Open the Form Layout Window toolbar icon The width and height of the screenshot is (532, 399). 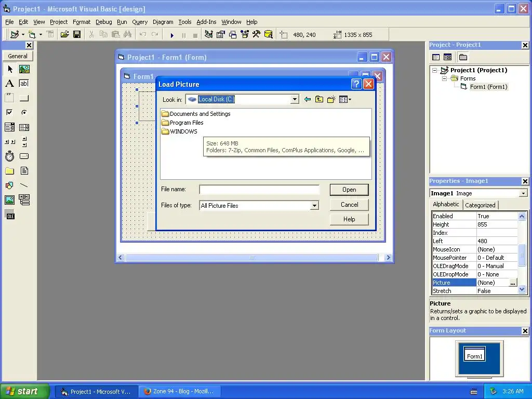[233, 34]
